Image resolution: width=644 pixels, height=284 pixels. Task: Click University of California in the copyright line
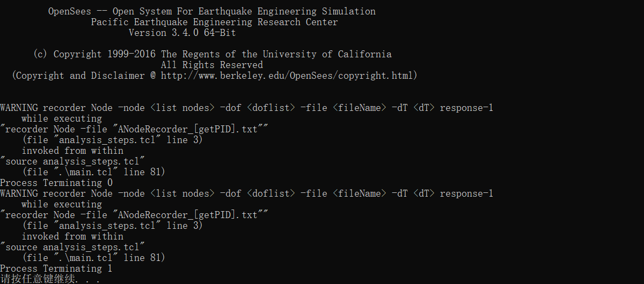(327, 54)
